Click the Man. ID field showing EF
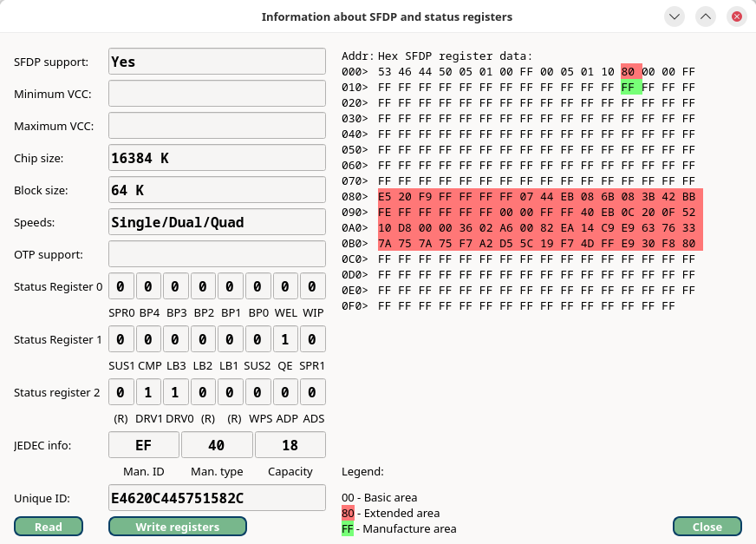This screenshot has width=756, height=544. pyautogui.click(x=143, y=444)
